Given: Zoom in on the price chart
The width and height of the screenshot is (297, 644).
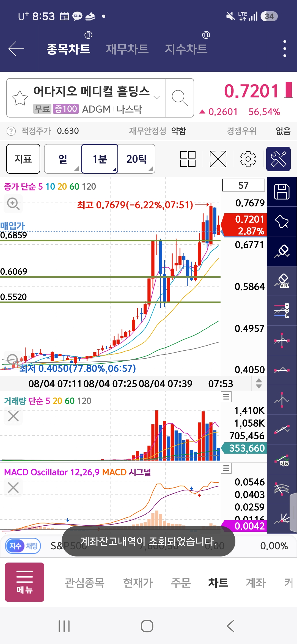Looking at the screenshot, I should [13, 204].
